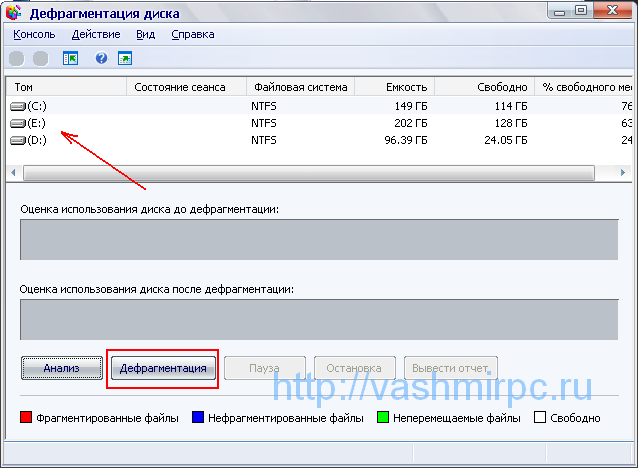The width and height of the screenshot is (638, 468).
Task: Sort by % свободного места column header
Action: (x=584, y=87)
